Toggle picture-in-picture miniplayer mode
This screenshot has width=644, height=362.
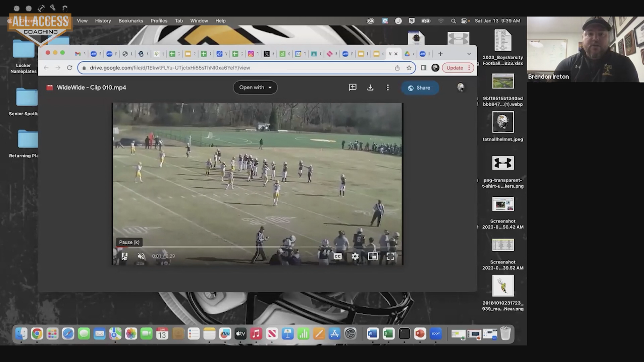click(x=373, y=256)
